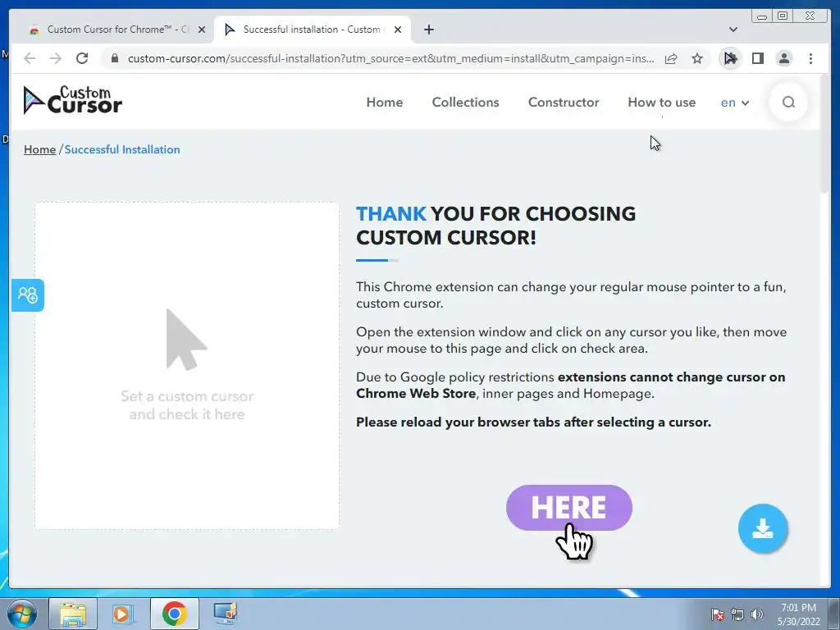
Task: Click the THANK YOU FOR CHOOSING heading
Action: point(495,226)
